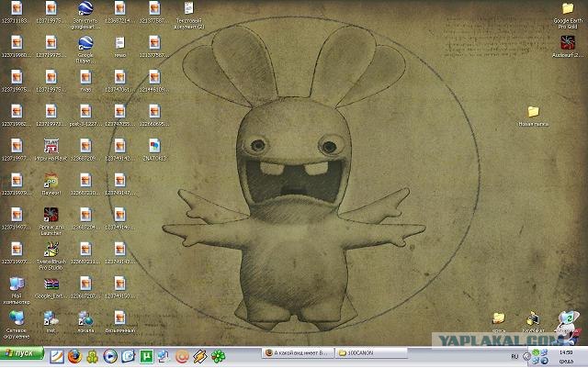Screen dimensions: 588x368
Task: Switch to the 100CANON folder taskbar button
Action: pyautogui.click(x=371, y=352)
